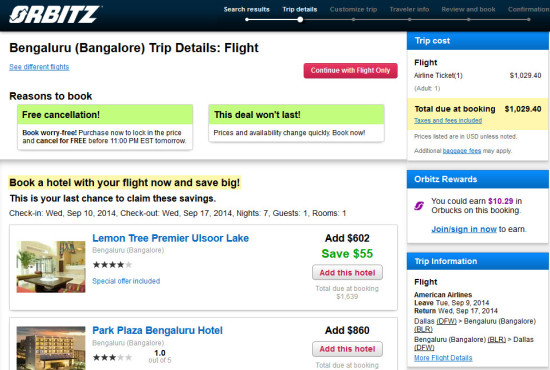The height and width of the screenshot is (370, 550).
Task: Open More Flight Details link
Action: point(443,358)
